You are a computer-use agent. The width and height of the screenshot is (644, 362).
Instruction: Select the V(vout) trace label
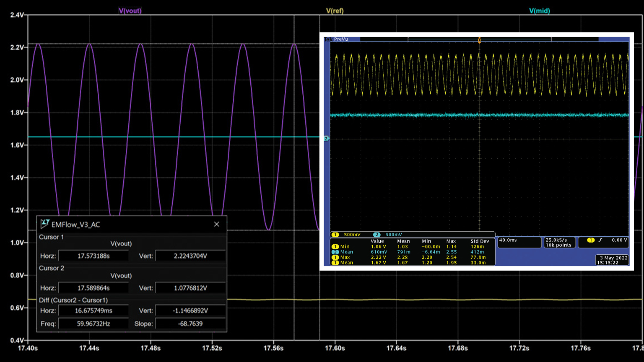coord(130,11)
